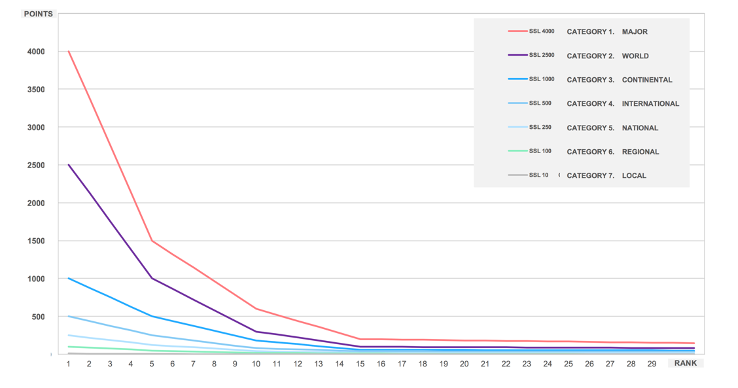Select Category 6 Regional legend entry
The image size is (738, 388).
pyautogui.click(x=612, y=152)
